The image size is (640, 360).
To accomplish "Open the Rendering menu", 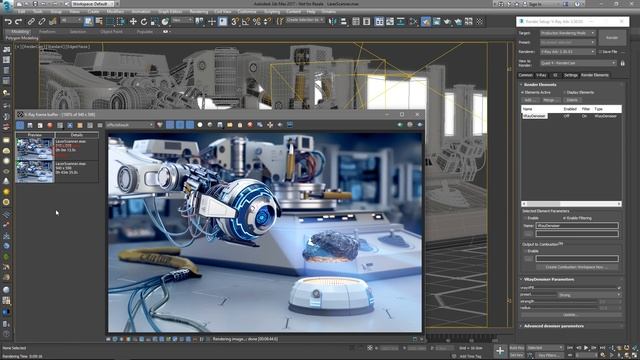I will (x=199, y=12).
